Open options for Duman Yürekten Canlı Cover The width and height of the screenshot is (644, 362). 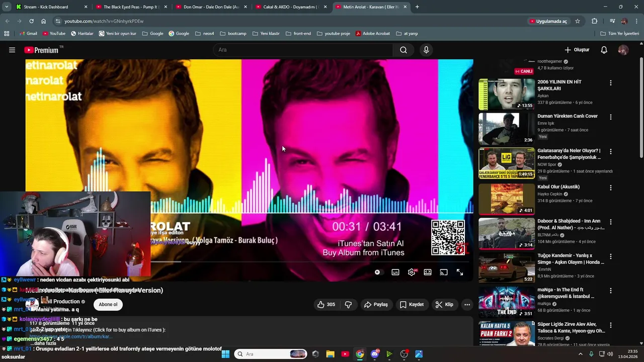click(x=611, y=117)
